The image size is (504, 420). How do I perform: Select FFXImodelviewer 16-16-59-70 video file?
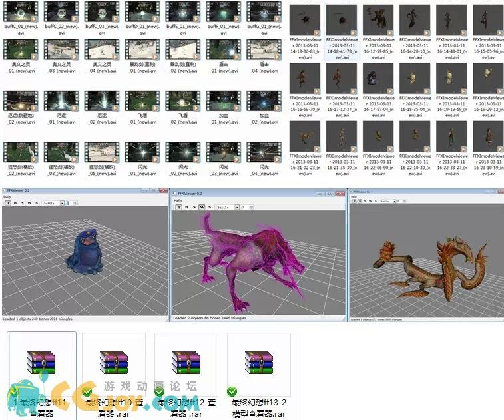coord(305,91)
